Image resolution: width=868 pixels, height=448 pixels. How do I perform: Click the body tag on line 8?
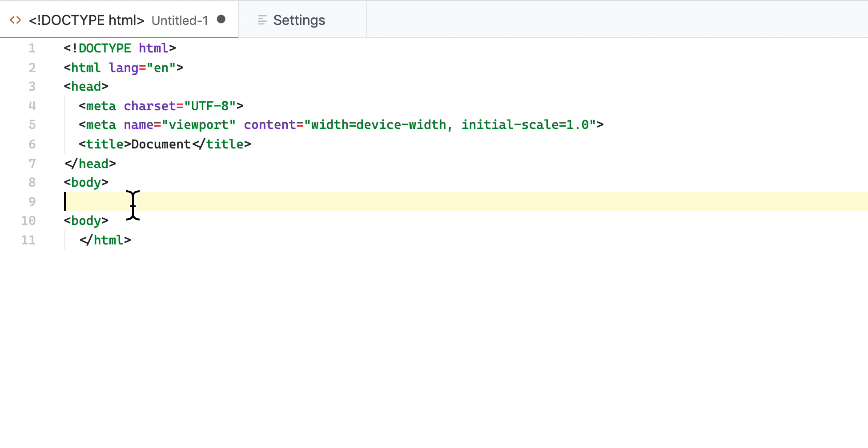(x=86, y=182)
